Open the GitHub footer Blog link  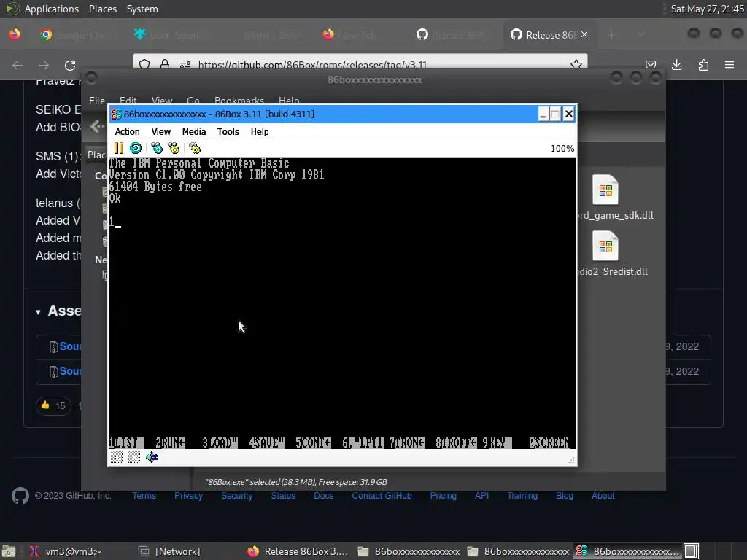point(565,496)
